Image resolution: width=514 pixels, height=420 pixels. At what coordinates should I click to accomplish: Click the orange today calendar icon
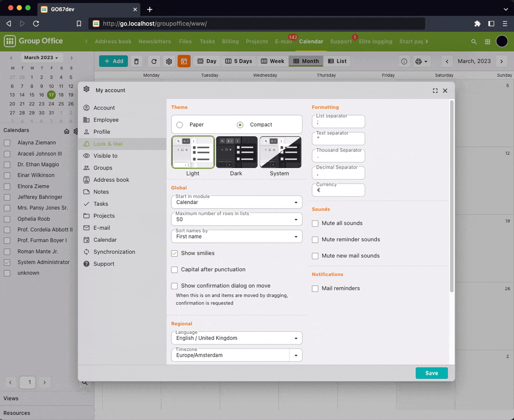(x=184, y=62)
